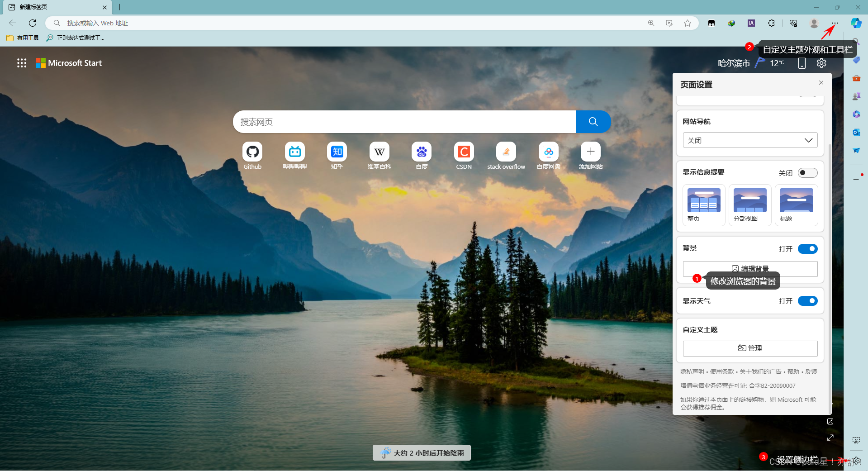Open the 知乎 quick link tile

(x=337, y=156)
